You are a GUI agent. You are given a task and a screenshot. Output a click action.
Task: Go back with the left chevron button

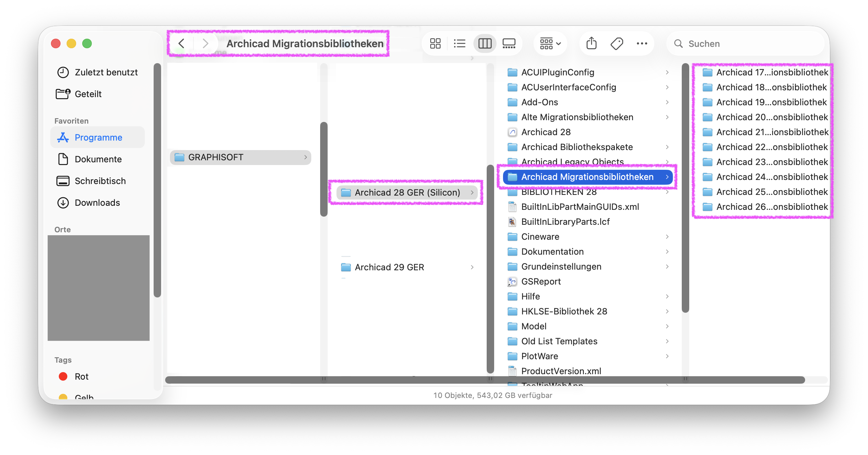click(x=181, y=43)
